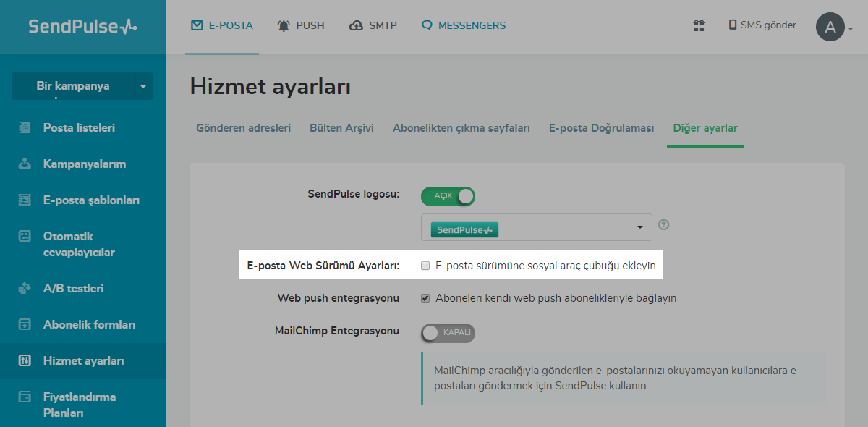Open the help question mark icon
The height and width of the screenshot is (427, 868).
point(663,225)
